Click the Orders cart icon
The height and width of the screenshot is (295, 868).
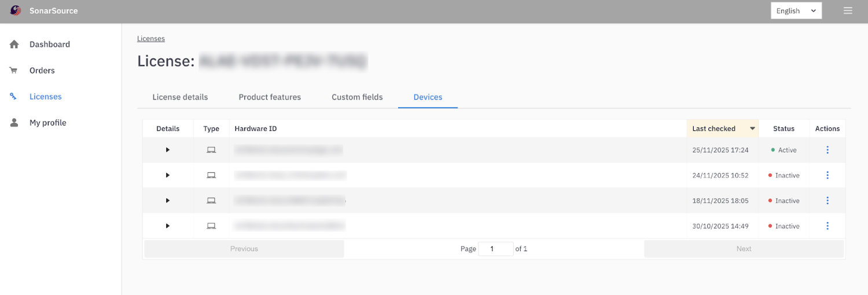[13, 71]
